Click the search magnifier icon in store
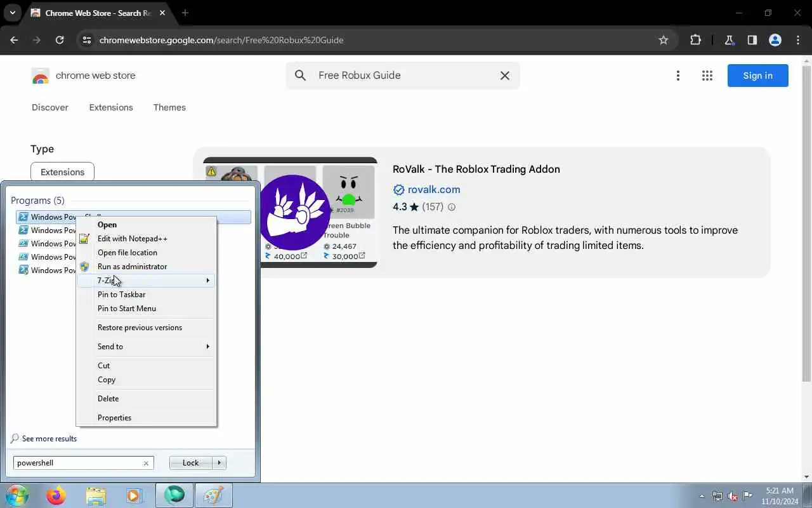The width and height of the screenshot is (812, 508). pos(301,76)
